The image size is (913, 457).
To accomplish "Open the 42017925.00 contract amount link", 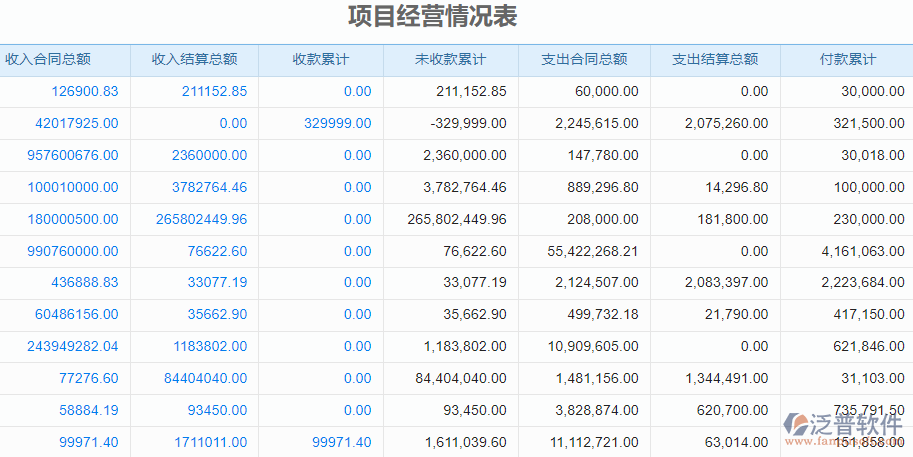I will (77, 124).
